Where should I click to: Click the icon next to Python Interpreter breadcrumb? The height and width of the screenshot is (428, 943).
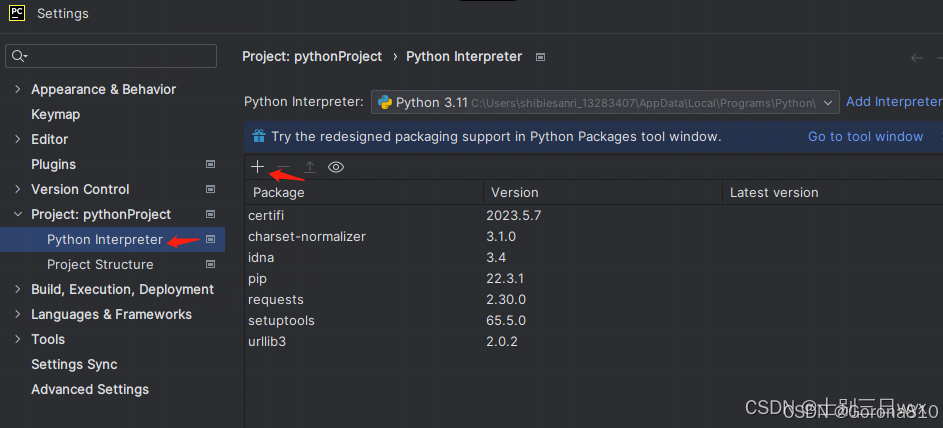pos(541,57)
